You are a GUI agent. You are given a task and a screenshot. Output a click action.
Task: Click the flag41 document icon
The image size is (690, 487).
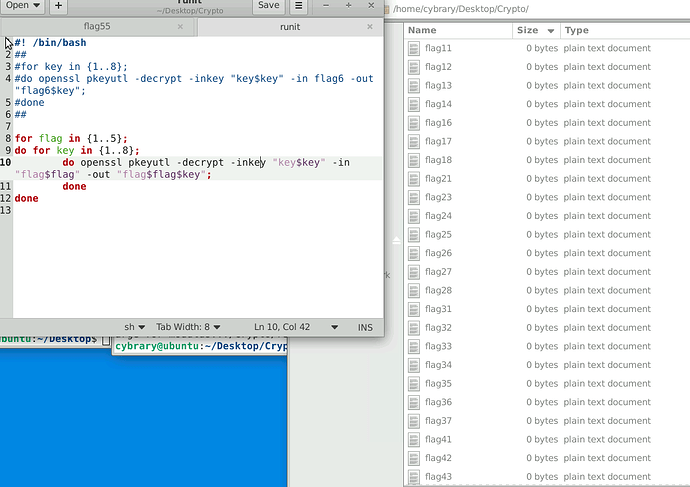click(x=414, y=440)
